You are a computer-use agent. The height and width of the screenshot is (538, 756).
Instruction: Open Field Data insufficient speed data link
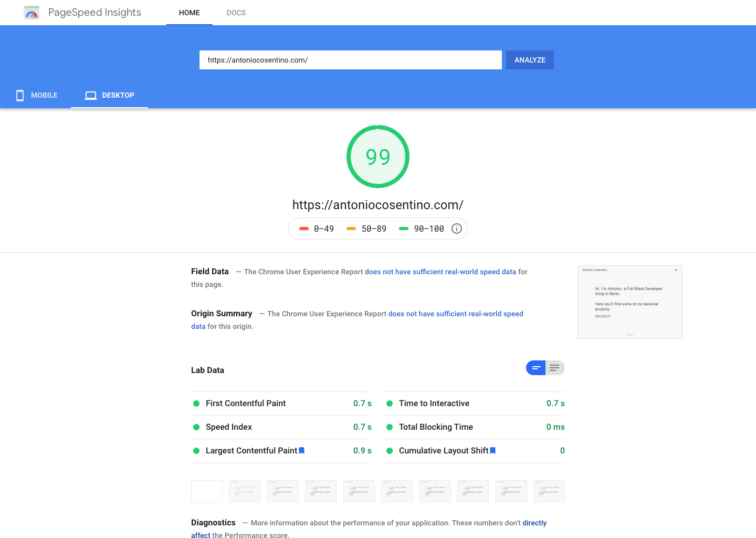click(440, 272)
